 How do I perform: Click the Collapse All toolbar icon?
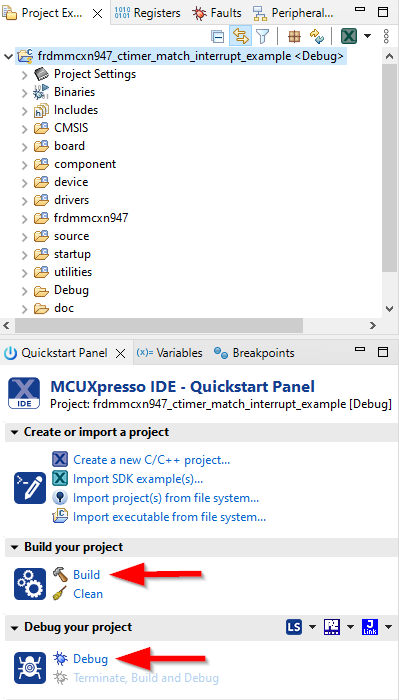[217, 36]
